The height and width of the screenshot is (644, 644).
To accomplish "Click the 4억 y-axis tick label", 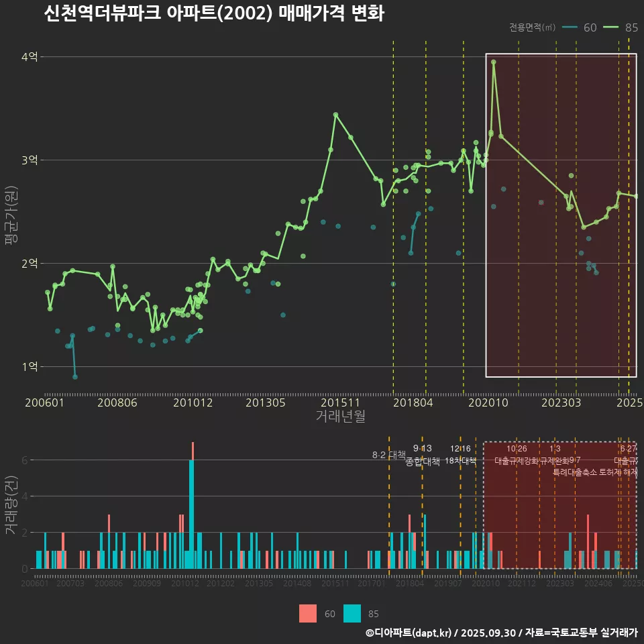I will 30,57.
